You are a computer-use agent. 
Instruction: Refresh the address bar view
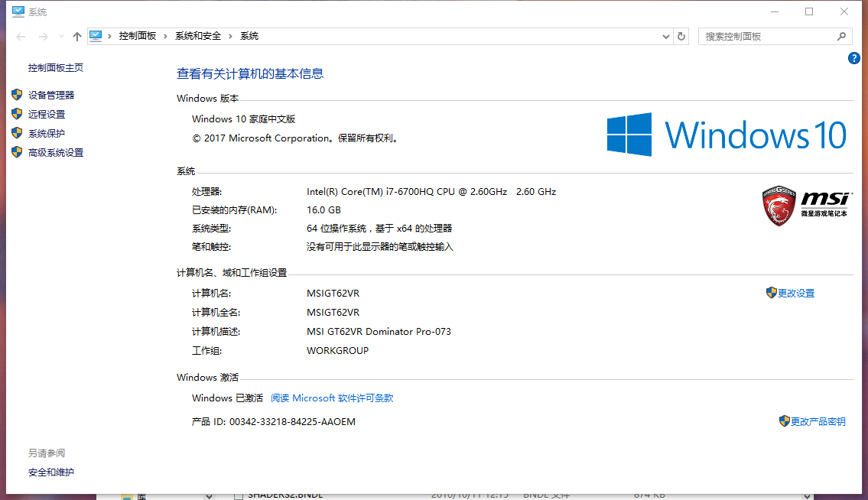coord(681,37)
